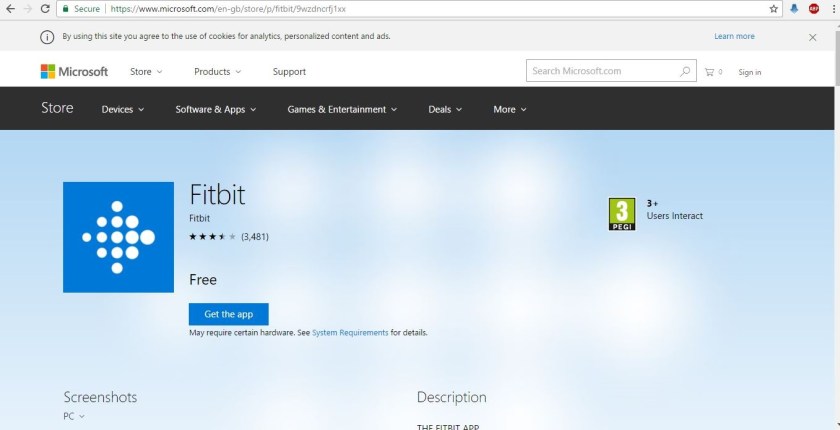Expand the PC screenshots dropdown

click(x=74, y=416)
